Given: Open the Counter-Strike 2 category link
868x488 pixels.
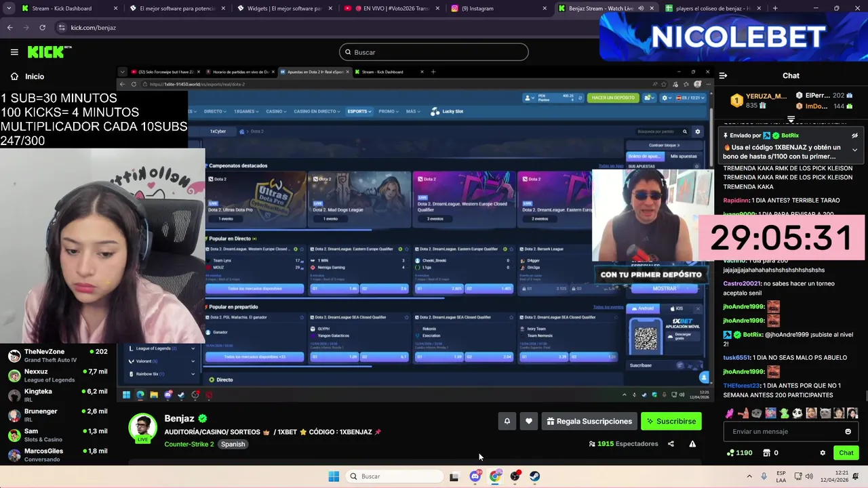Looking at the screenshot, I should point(189,444).
